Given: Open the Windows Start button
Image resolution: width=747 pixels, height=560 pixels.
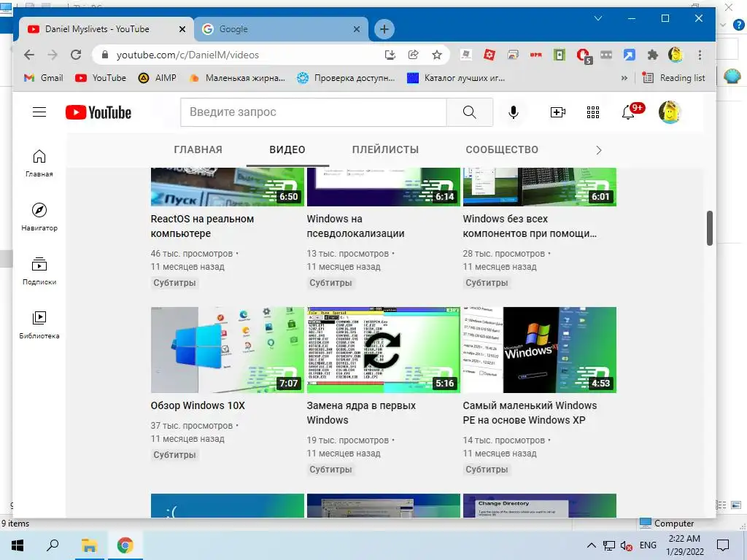Looking at the screenshot, I should (x=18, y=545).
